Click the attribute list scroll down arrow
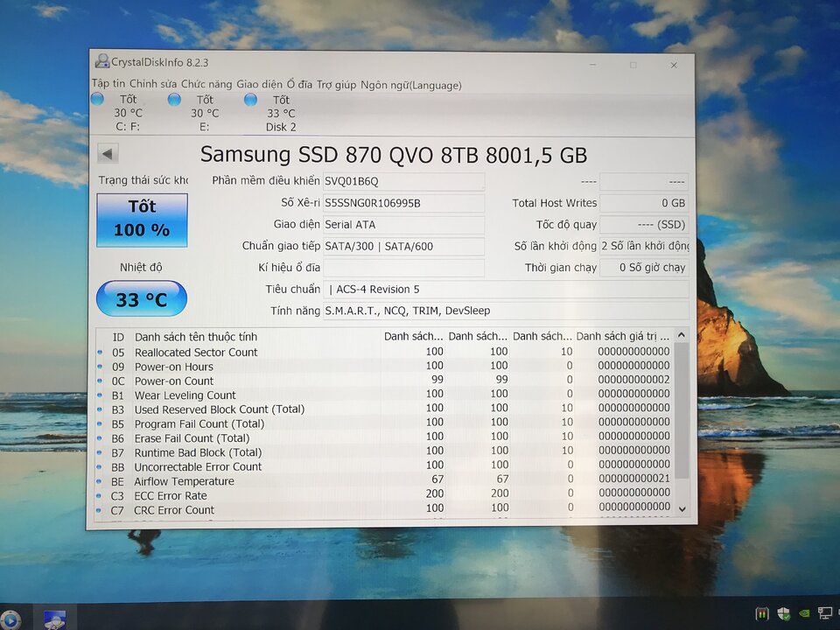 682,509
